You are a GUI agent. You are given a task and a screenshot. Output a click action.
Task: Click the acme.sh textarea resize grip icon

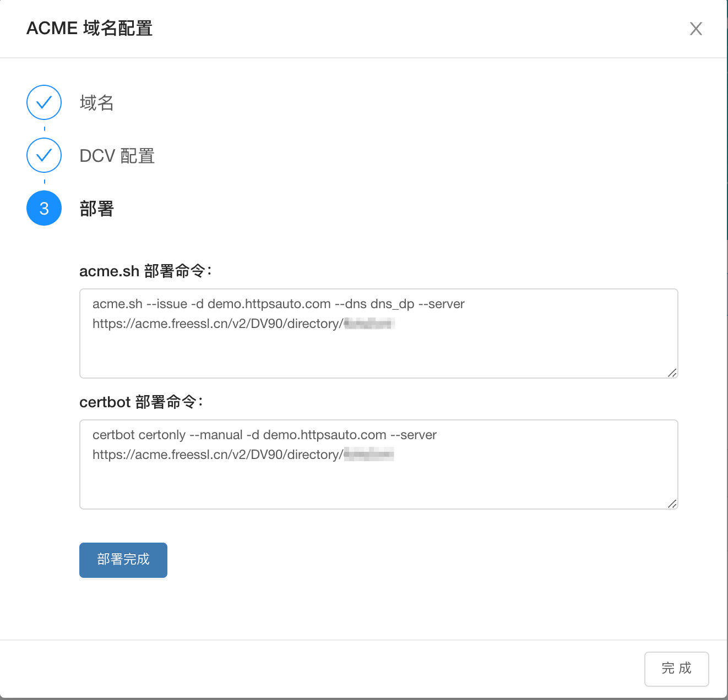(x=672, y=373)
